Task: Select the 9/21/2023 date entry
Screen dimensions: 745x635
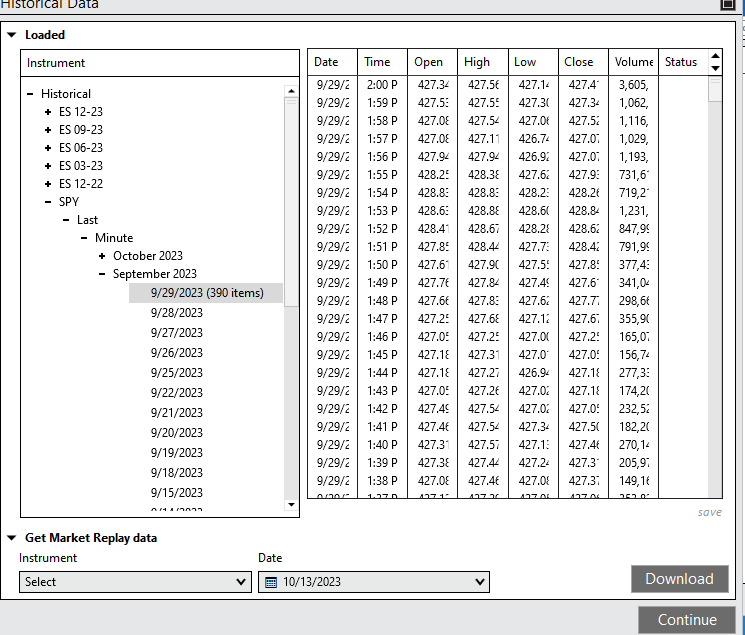Action: click(x=177, y=413)
